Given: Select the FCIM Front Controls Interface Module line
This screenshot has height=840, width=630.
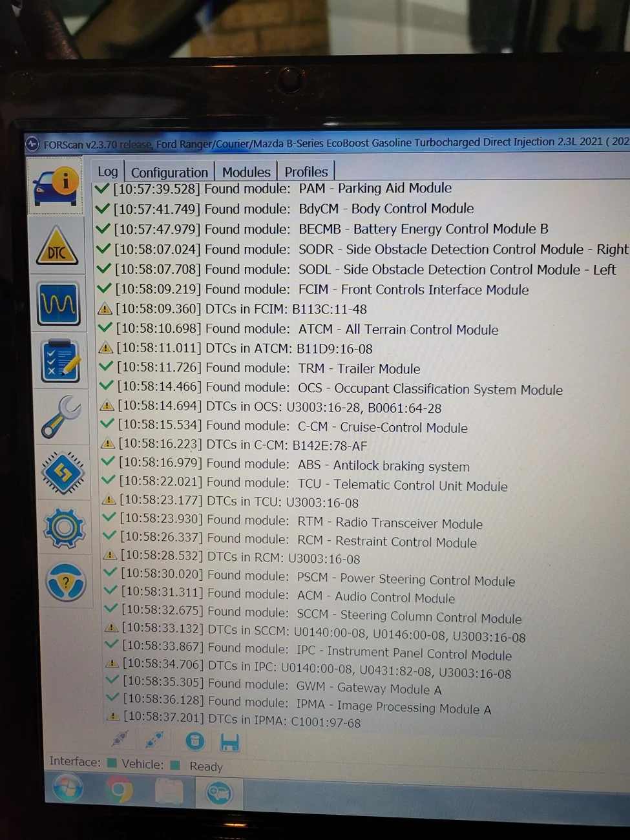Looking at the screenshot, I should coord(313,289).
